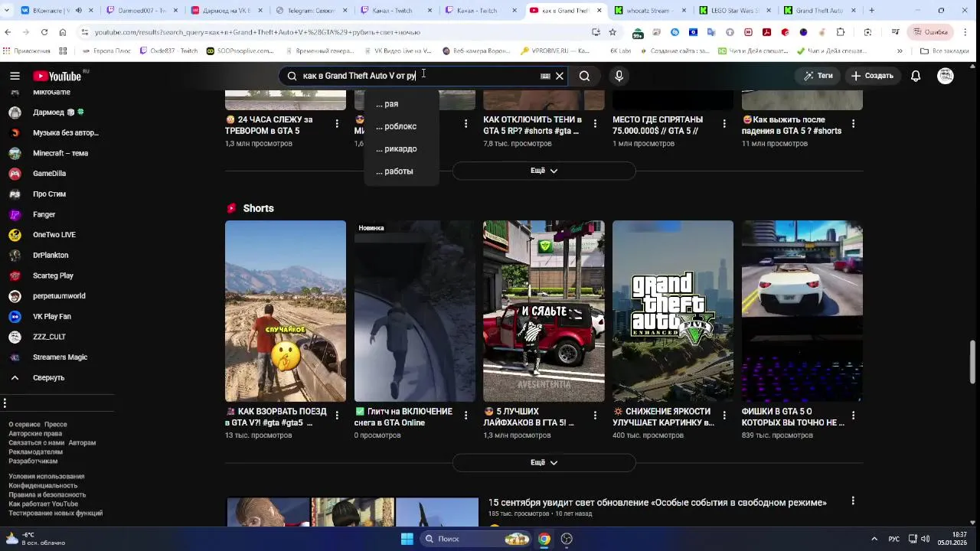Open the snow glitch short thumbnail labeled Новинка
Image resolution: width=980 pixels, height=551 pixels.
coord(414,311)
